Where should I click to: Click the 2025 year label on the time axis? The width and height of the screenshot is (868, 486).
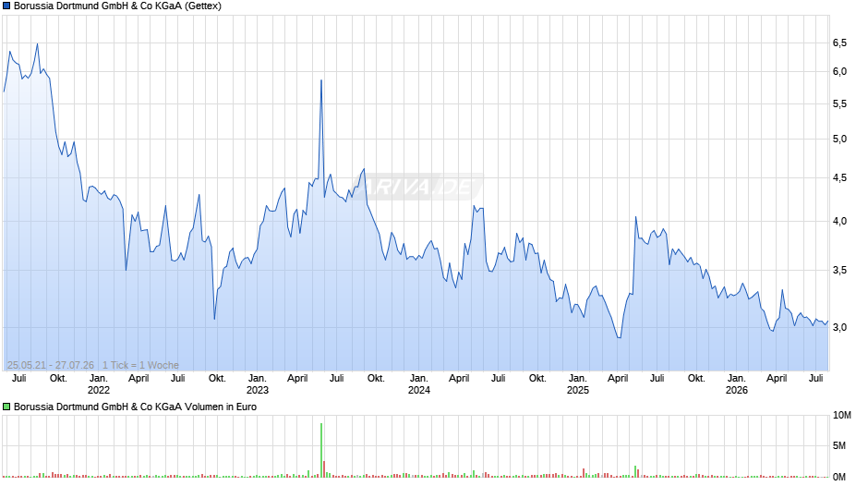pos(578,390)
